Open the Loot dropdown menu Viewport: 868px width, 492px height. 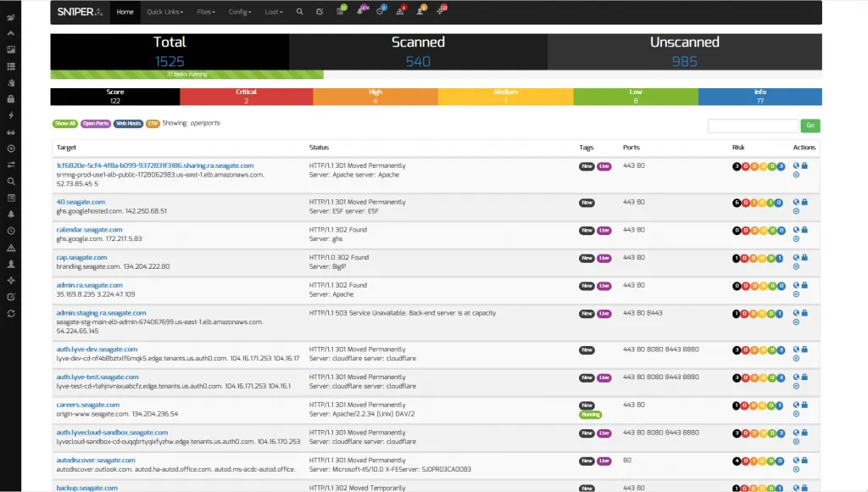click(x=274, y=12)
